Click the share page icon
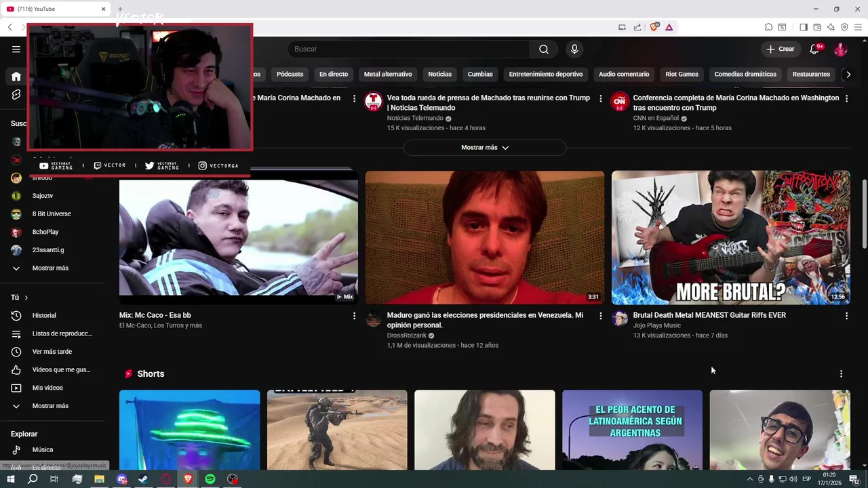 coord(637,27)
